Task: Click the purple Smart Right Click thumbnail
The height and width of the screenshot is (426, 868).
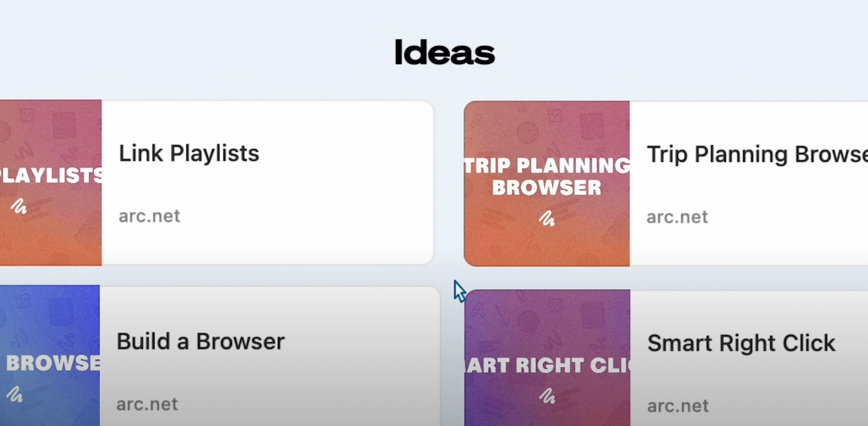Action: click(x=547, y=358)
